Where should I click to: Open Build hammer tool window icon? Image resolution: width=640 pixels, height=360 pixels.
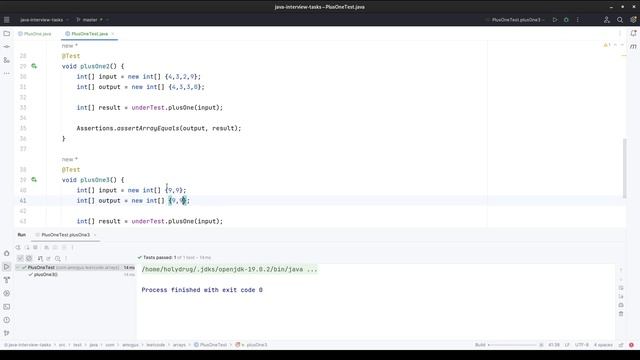tap(7, 280)
